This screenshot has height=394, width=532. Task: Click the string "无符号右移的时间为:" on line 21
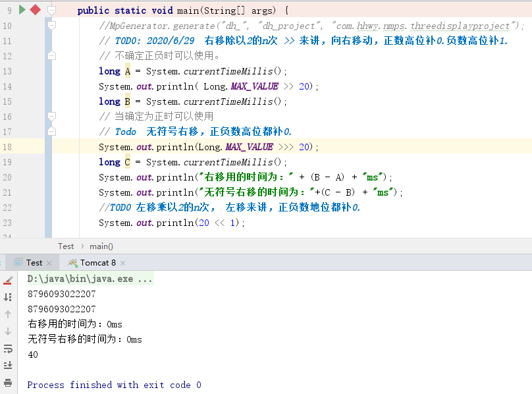[x=257, y=192]
